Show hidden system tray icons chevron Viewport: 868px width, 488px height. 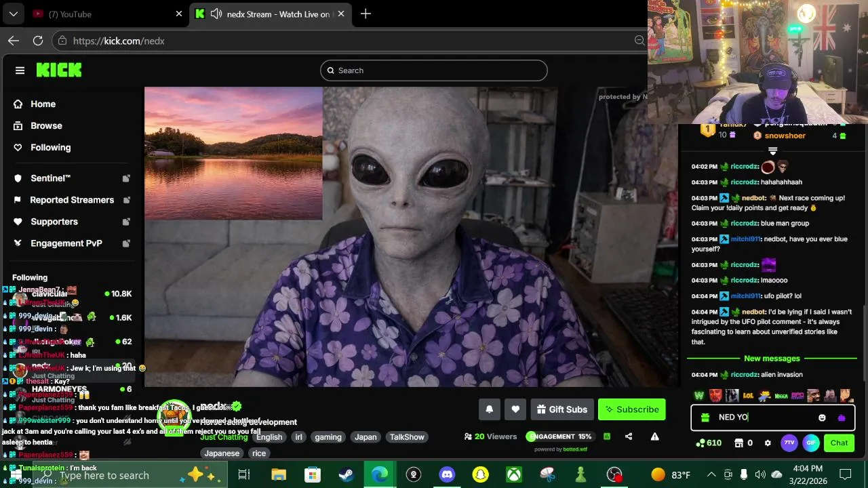711,475
